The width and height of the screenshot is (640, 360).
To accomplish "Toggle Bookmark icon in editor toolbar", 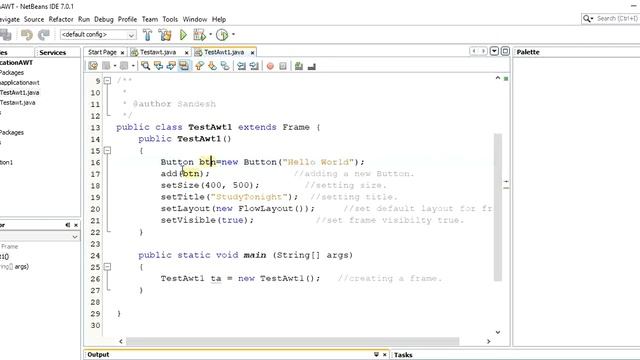I will pos(225,66).
